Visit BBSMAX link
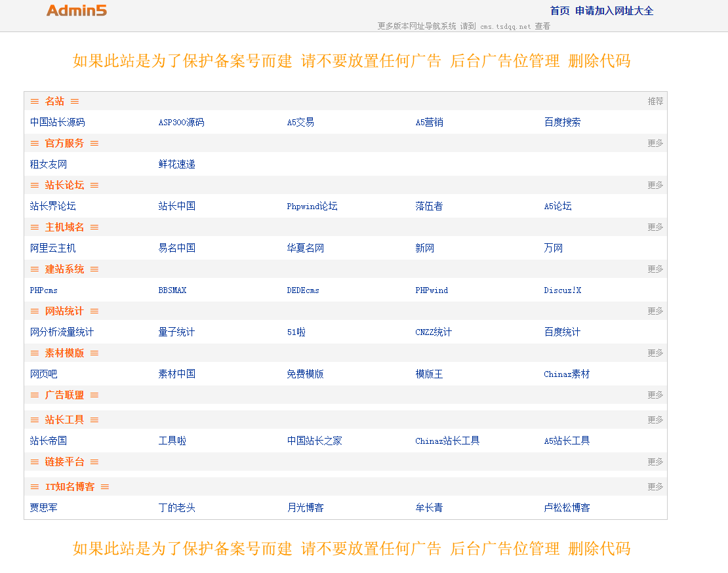728x573 pixels. pos(172,290)
